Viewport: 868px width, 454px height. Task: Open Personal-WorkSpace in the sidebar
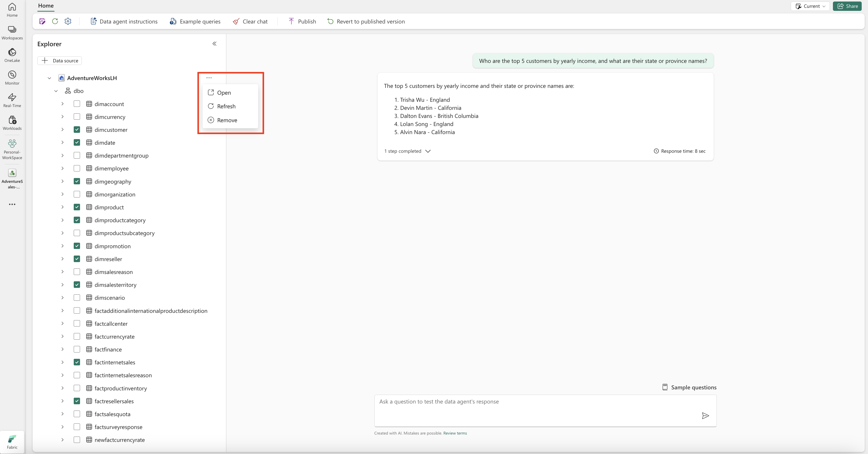[x=12, y=149]
